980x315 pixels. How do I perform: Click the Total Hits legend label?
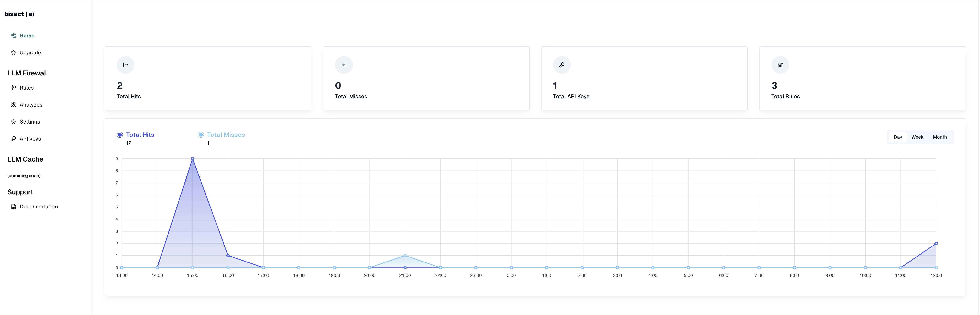coord(140,135)
